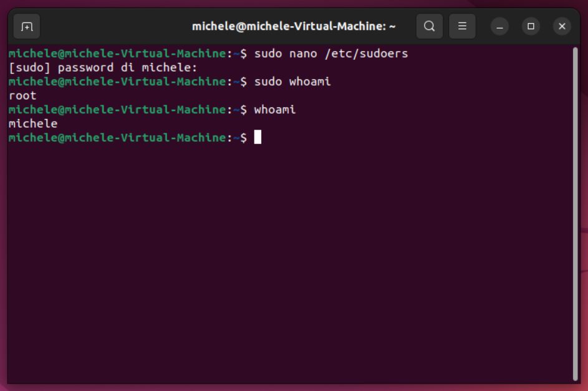The width and height of the screenshot is (588, 391).
Task: Click the /etc/sudoers path text
Action: (x=367, y=53)
